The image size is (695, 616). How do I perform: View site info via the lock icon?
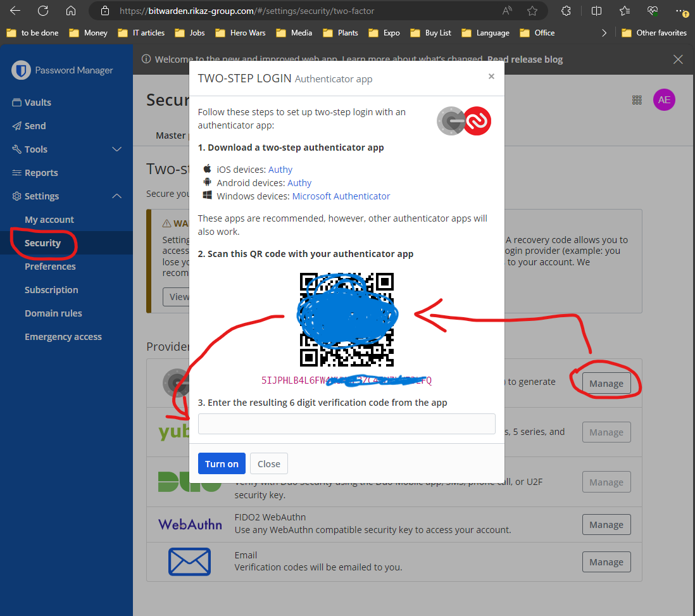tap(105, 11)
